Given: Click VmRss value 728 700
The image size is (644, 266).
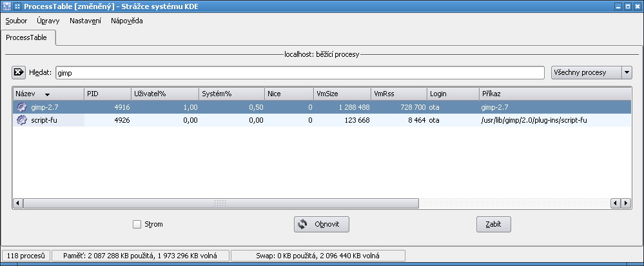Looking at the screenshot, I should pos(413,107).
